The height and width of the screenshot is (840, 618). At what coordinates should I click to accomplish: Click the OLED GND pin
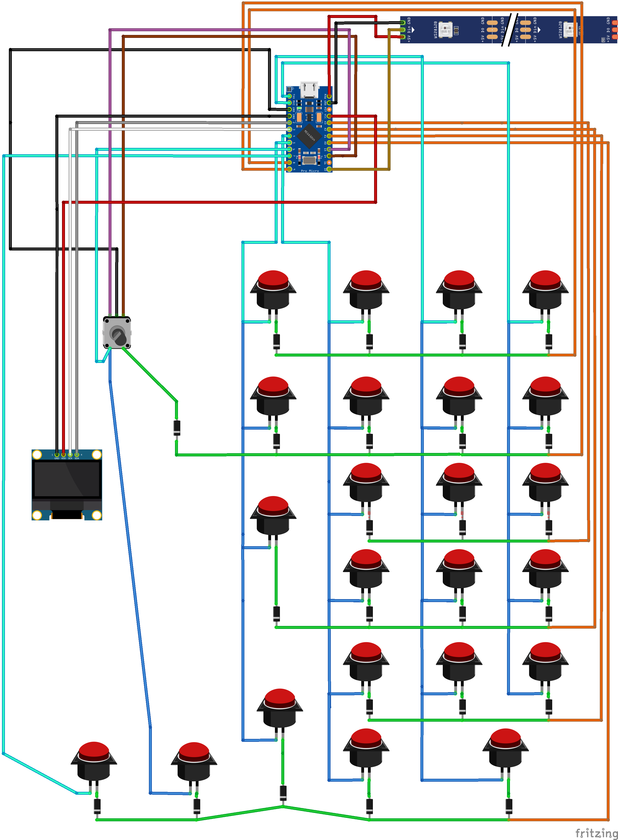[57, 455]
